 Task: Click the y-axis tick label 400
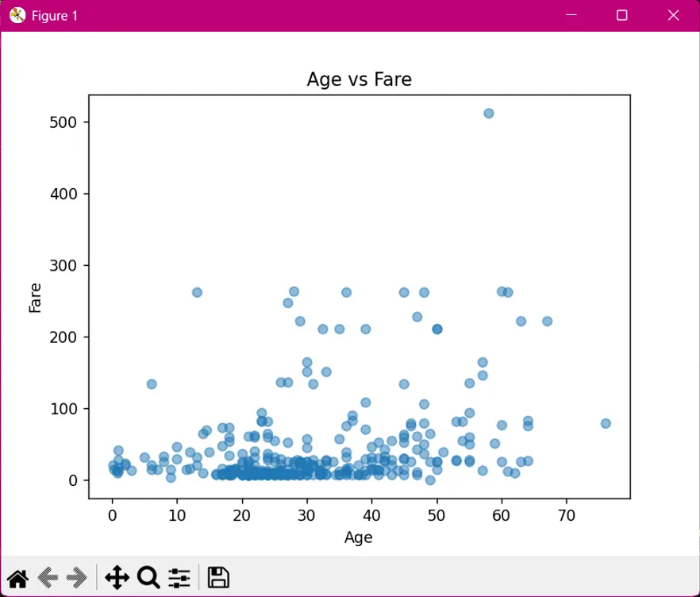63,194
